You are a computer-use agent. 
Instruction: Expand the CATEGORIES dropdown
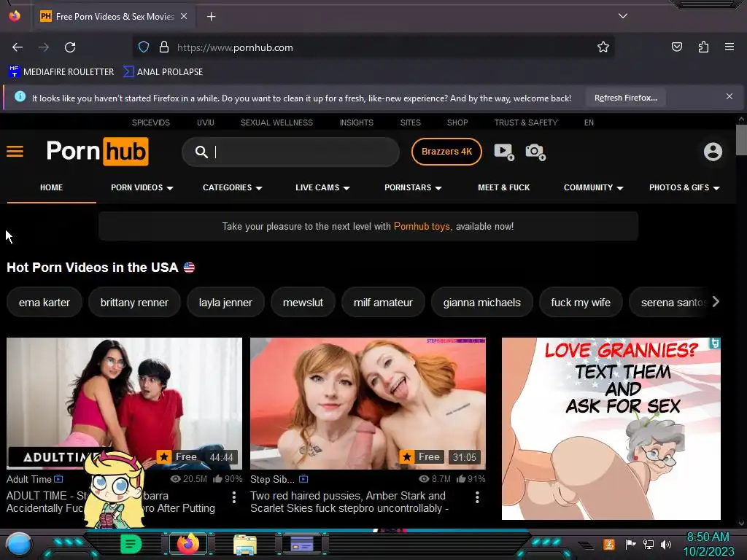point(233,187)
